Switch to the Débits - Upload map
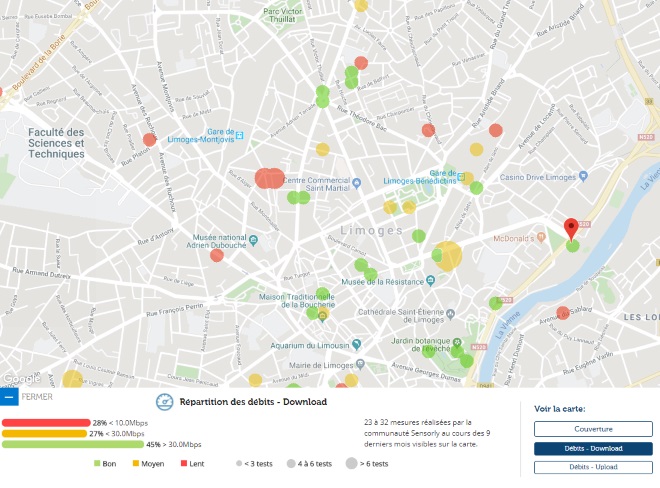660x488 pixels. (x=593, y=467)
